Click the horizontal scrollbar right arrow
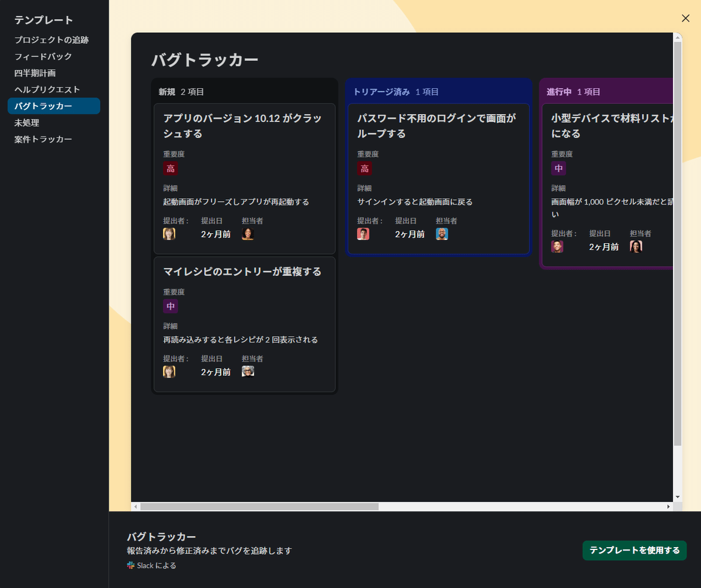 tap(669, 507)
